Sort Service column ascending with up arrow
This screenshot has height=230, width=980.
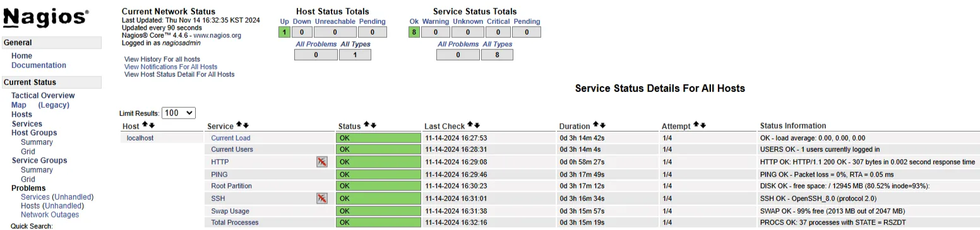239,125
